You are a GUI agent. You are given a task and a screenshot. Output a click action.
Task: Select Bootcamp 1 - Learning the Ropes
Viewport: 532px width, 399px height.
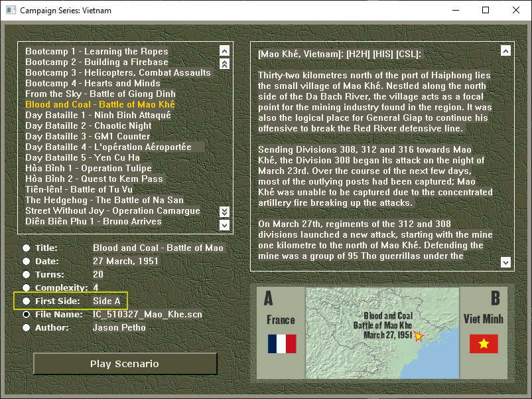(x=97, y=51)
